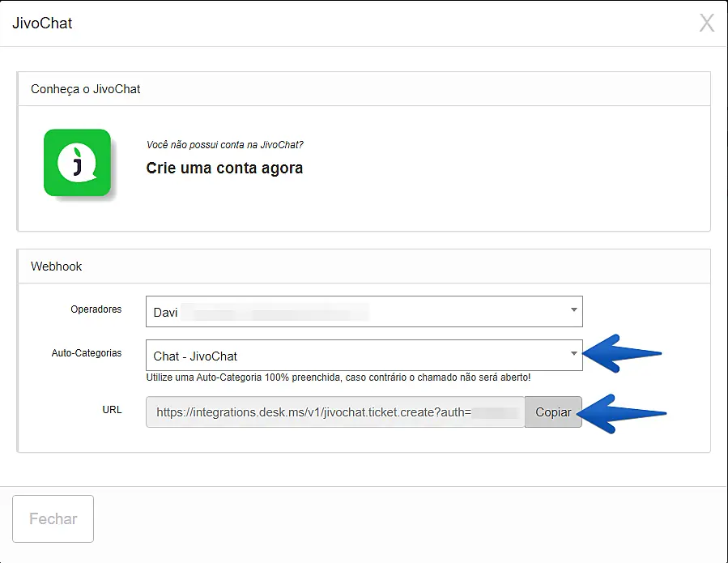The height and width of the screenshot is (563, 728).
Task: Open the Operadores dropdown showing Davi
Action: click(356, 311)
